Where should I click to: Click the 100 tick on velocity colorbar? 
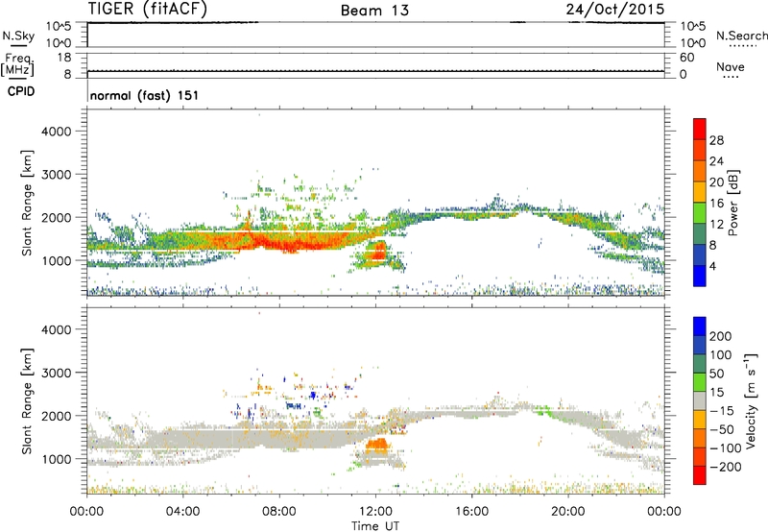click(x=721, y=354)
